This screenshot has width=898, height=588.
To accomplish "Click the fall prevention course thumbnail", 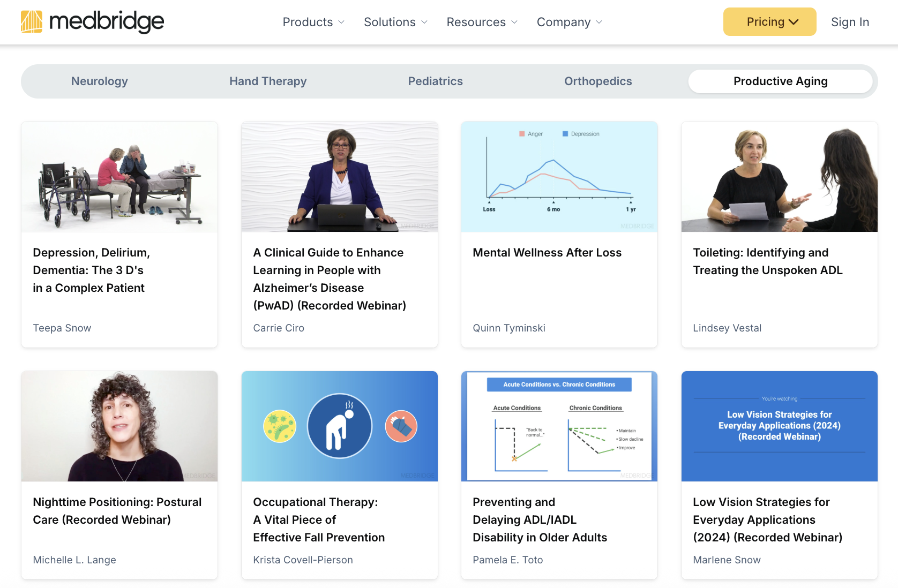I will pos(339,426).
